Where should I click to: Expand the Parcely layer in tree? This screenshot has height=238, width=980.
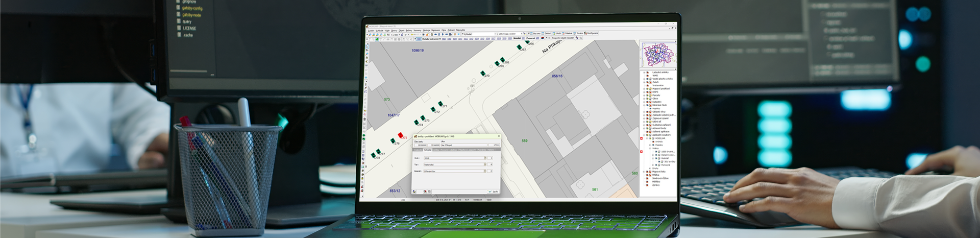(x=644, y=95)
